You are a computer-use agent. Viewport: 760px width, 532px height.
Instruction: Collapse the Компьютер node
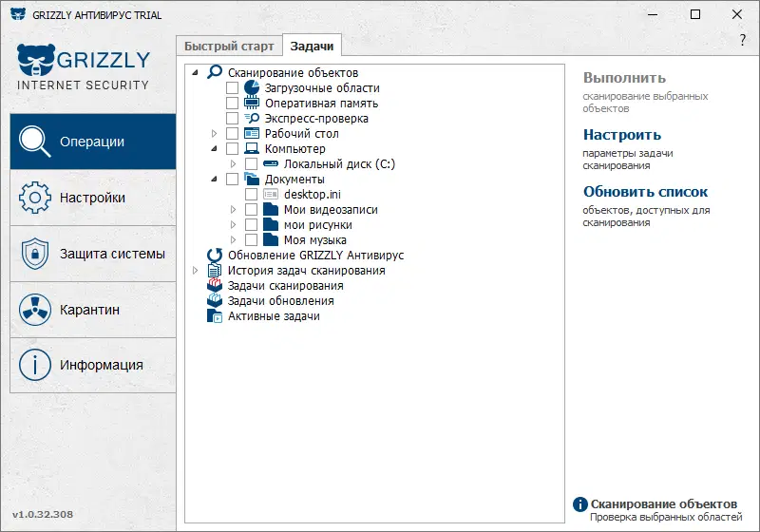tap(215, 149)
